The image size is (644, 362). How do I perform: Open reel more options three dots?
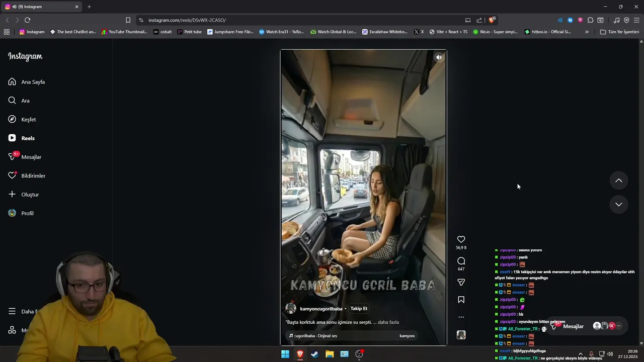(x=461, y=317)
